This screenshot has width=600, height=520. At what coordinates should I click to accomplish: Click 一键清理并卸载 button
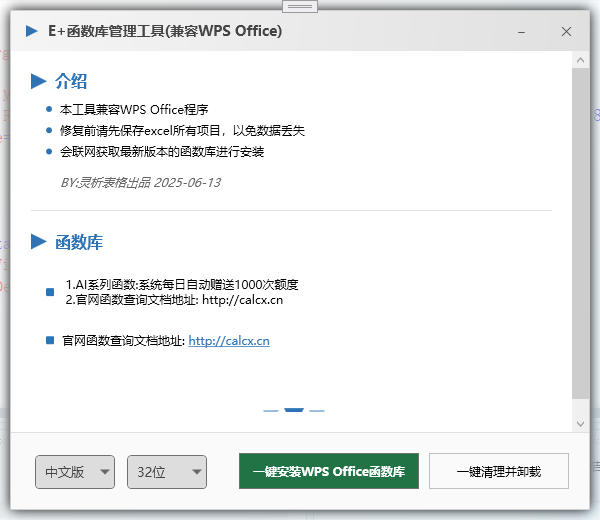tap(499, 471)
